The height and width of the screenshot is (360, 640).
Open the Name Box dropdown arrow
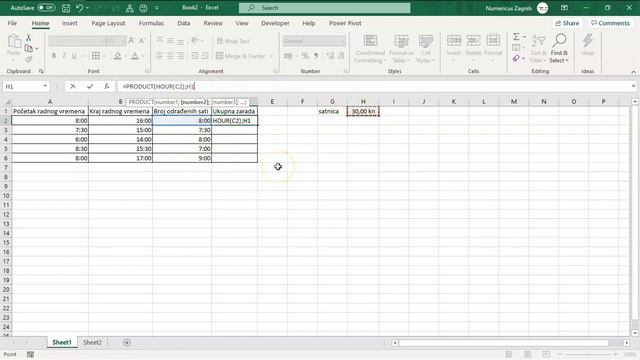click(44, 86)
